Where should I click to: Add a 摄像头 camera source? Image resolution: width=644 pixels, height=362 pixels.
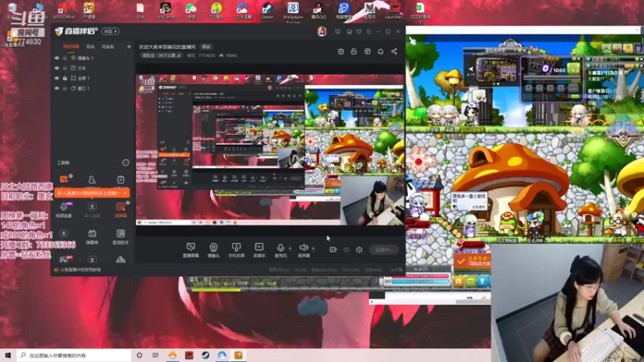click(x=213, y=250)
